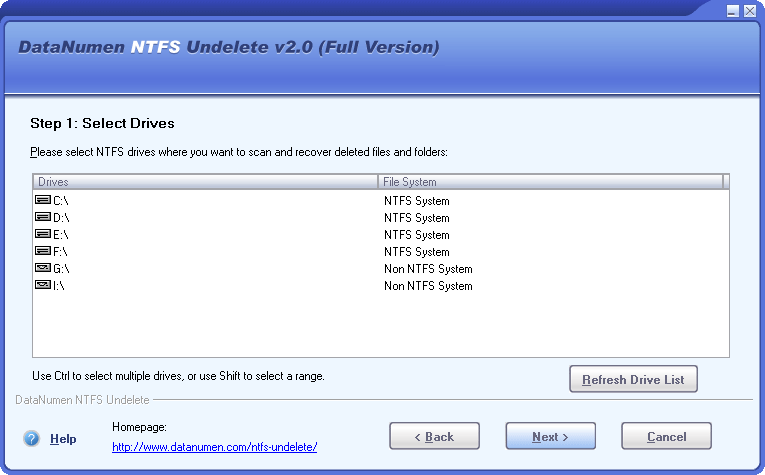765x475 pixels.
Task: Click the C:\ drive icon
Action: click(x=43, y=199)
